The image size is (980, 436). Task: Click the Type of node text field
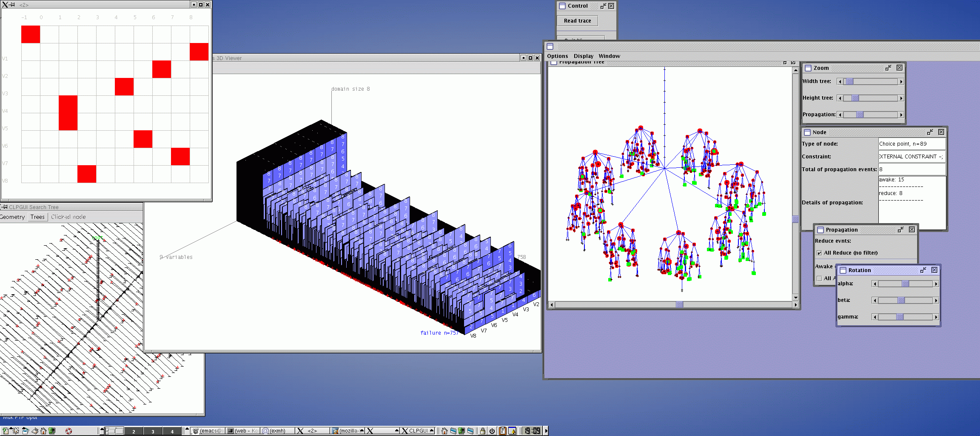pyautogui.click(x=912, y=144)
